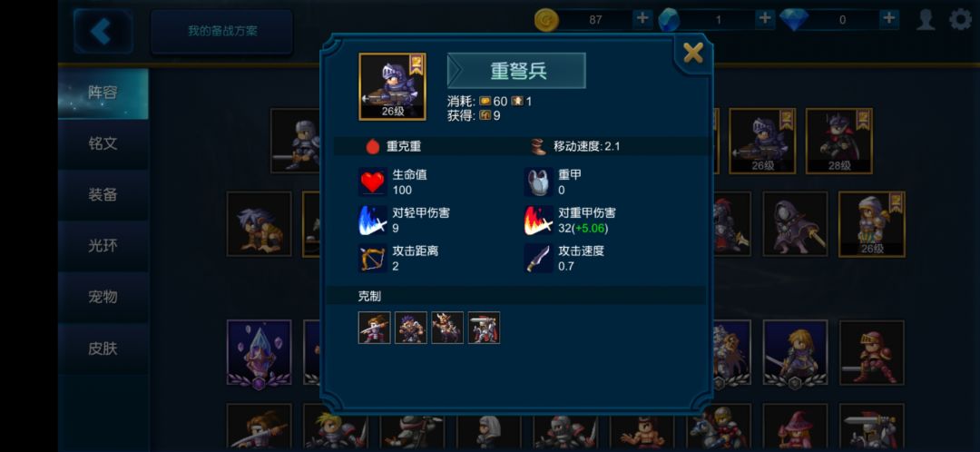Select the level 28 unit card
980x452 pixels.
point(839,142)
